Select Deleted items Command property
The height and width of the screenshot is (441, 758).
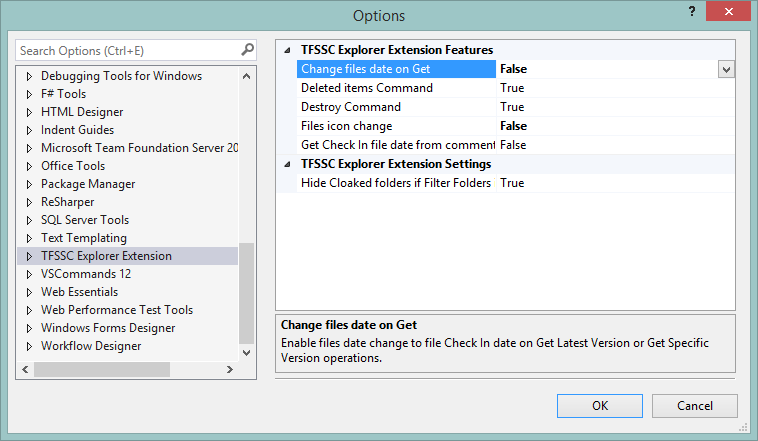tap(396, 88)
